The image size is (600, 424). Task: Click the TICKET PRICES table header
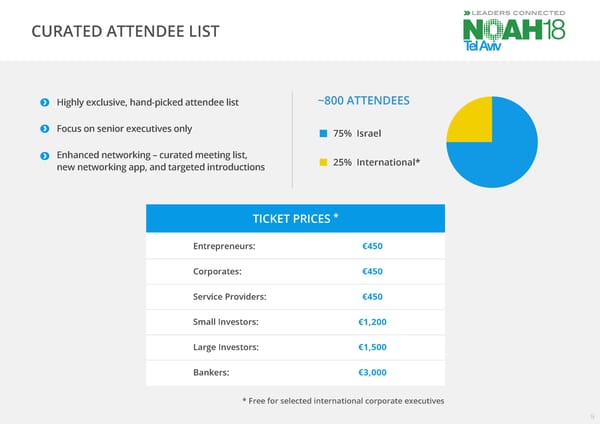pyautogui.click(x=295, y=219)
